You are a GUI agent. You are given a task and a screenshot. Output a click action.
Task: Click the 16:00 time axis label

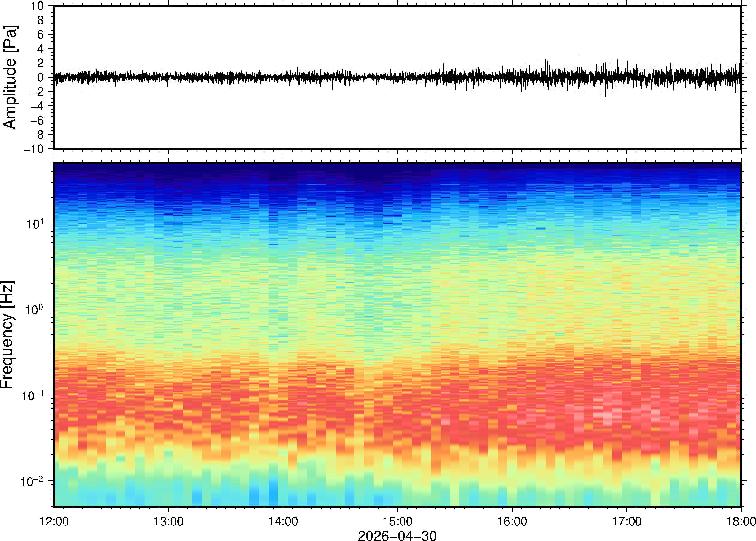click(512, 522)
